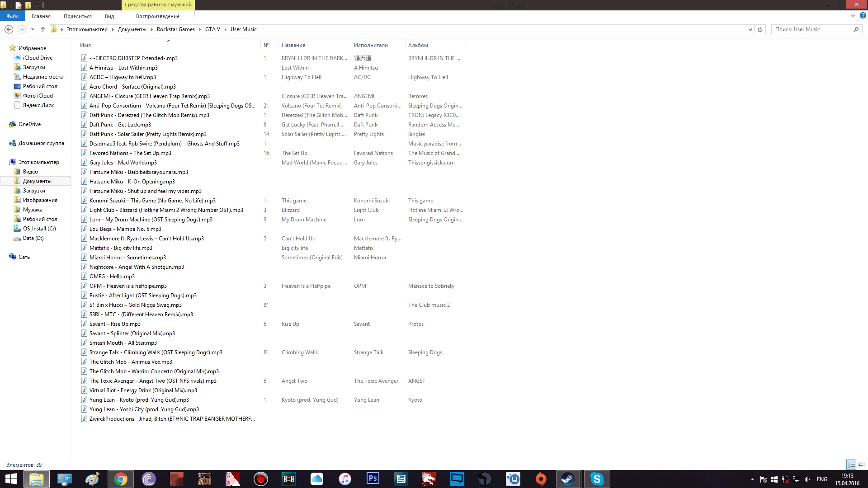Open recent locations dropdown arrow

point(33,29)
